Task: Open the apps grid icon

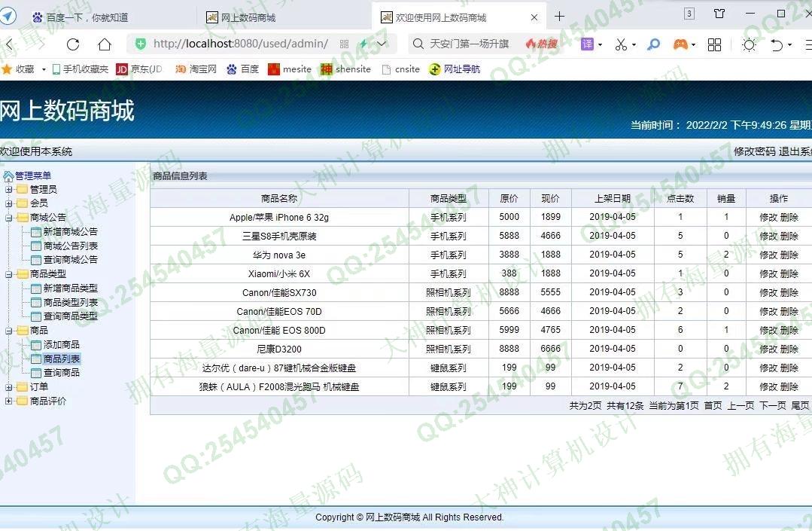Action: pyautogui.click(x=714, y=44)
